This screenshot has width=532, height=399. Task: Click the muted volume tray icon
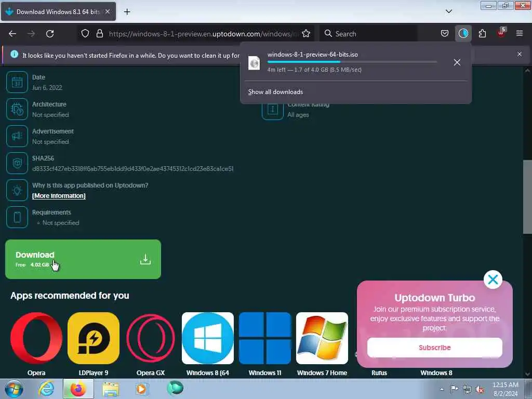coord(480,389)
